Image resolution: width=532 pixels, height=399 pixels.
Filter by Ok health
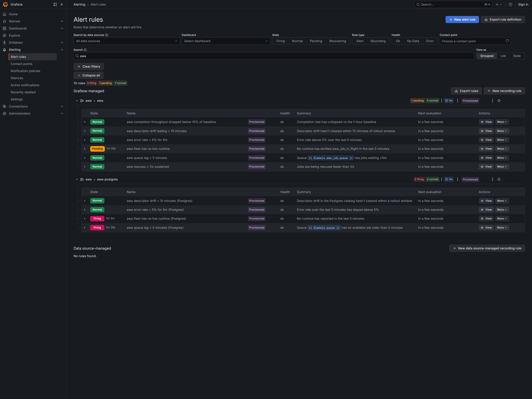click(398, 41)
